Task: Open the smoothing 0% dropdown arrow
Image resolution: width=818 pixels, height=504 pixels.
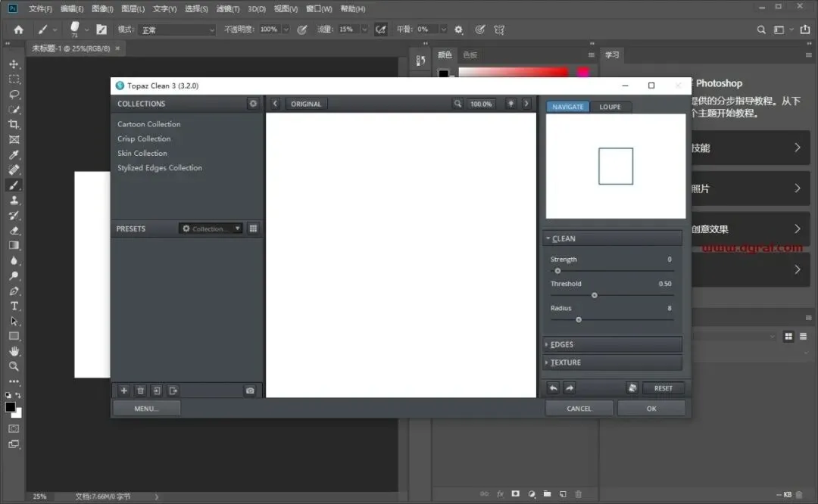Action: pos(443,30)
